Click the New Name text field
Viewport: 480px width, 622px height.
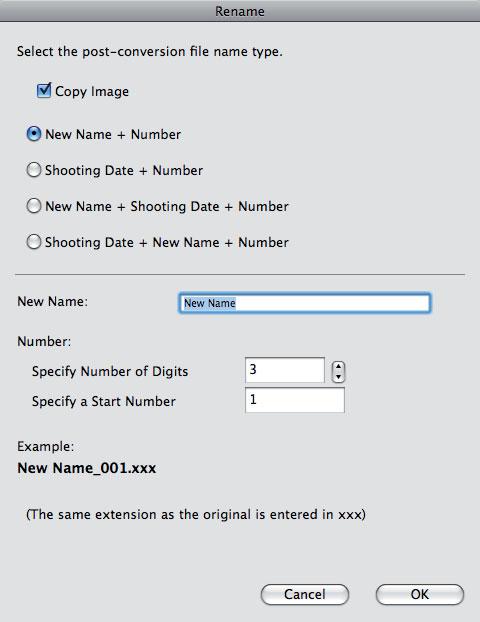click(304, 303)
